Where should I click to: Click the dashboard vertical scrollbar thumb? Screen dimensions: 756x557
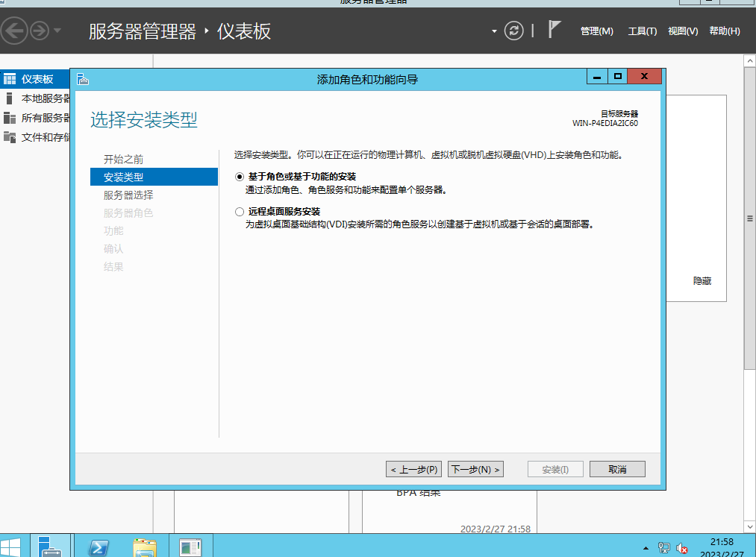(x=750, y=218)
